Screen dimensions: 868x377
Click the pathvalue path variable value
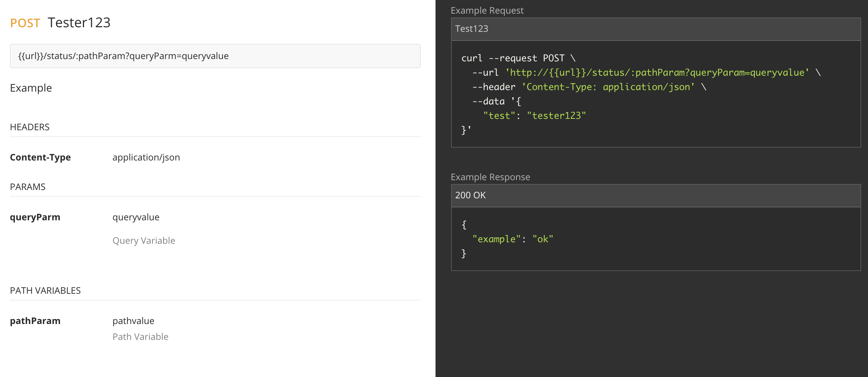pos(133,321)
